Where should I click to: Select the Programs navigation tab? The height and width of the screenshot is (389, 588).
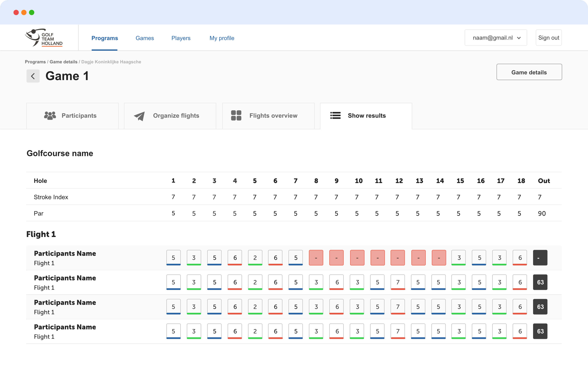tap(105, 38)
